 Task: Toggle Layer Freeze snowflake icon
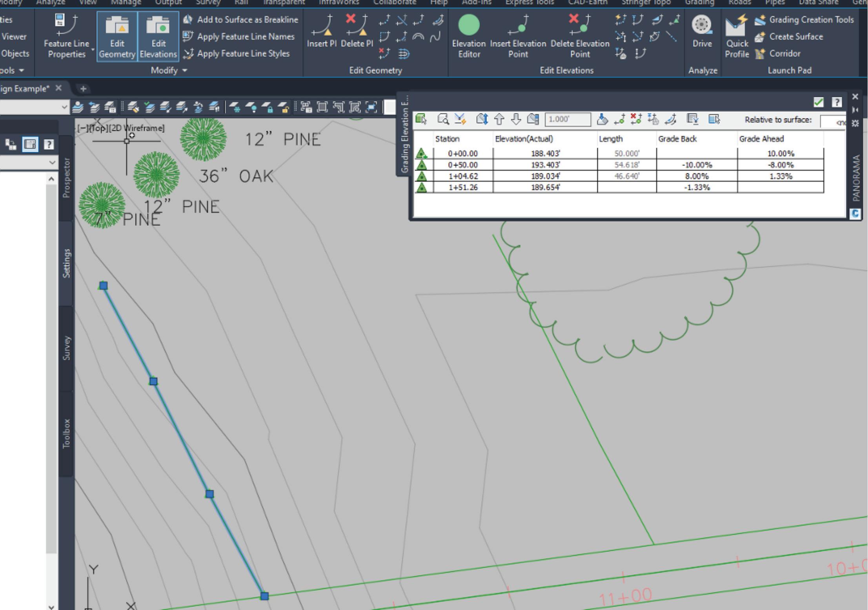(235, 107)
